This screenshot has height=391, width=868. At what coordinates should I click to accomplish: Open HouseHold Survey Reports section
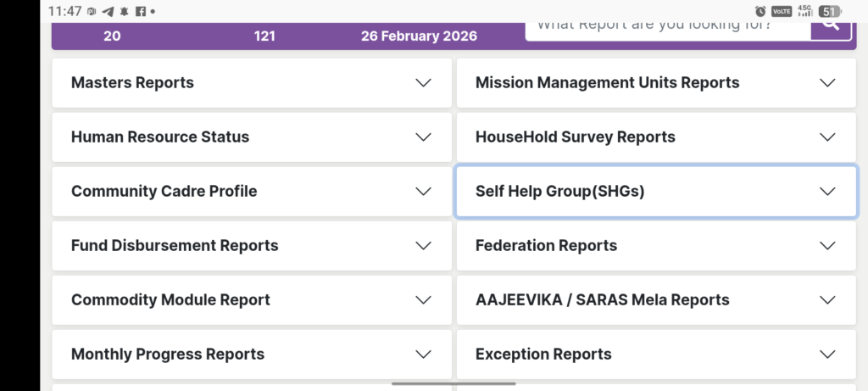(x=575, y=137)
